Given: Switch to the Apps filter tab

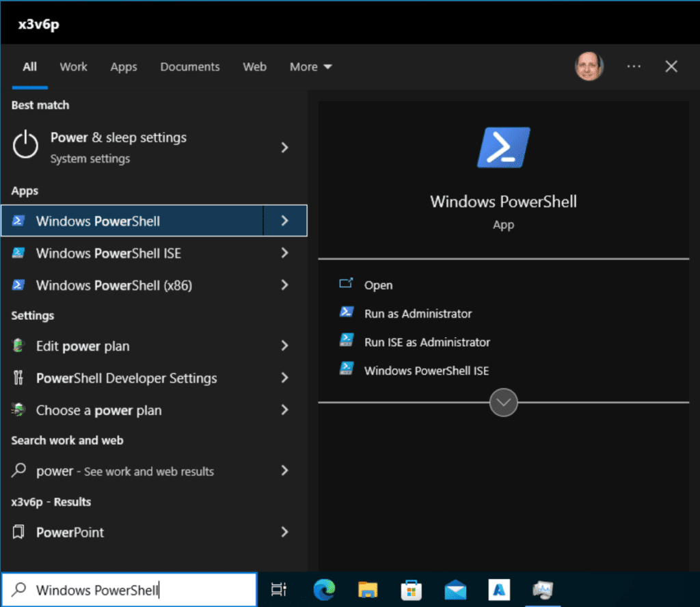Looking at the screenshot, I should (124, 66).
